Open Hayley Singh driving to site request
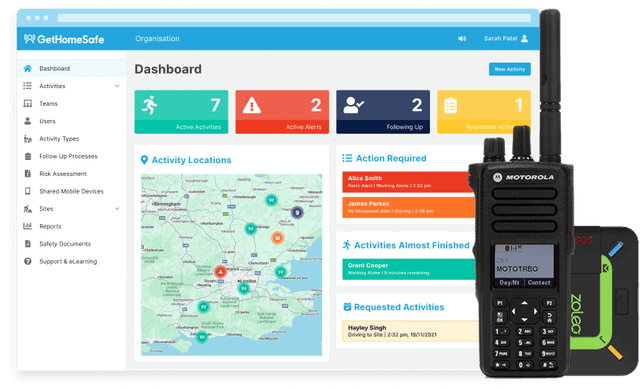Viewport: 640px width, 388px height. 411,331
